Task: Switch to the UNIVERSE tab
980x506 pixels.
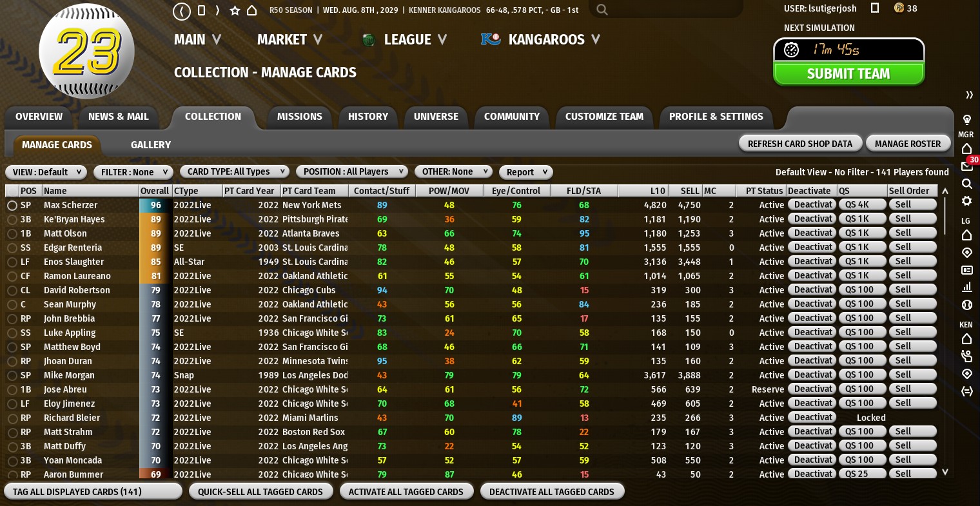Action: click(436, 117)
